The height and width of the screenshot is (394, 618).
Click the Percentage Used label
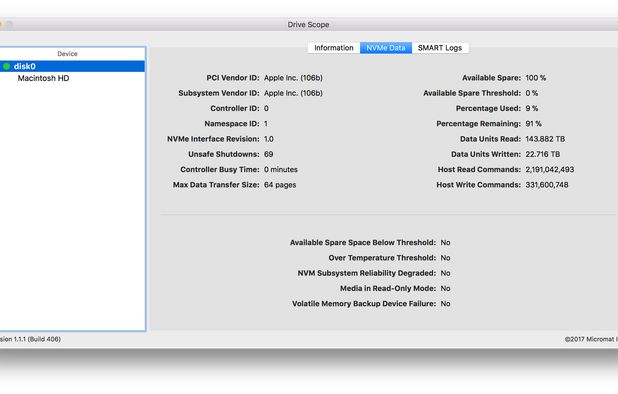(488, 108)
